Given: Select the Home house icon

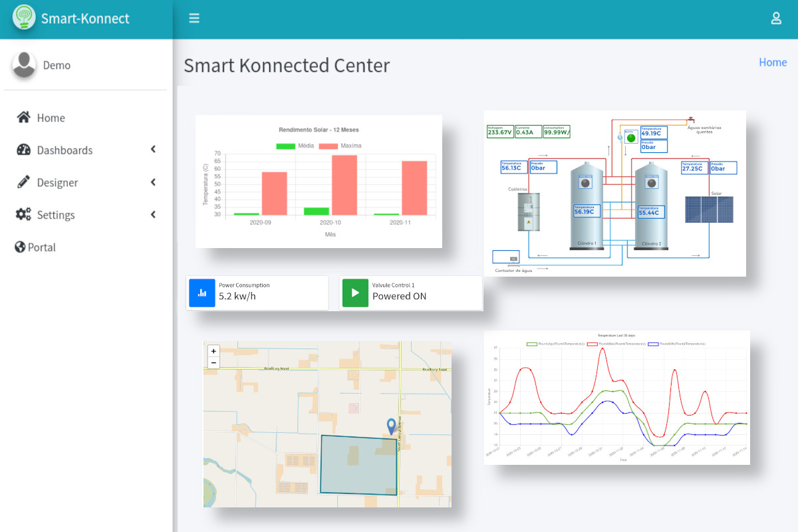Looking at the screenshot, I should point(24,118).
